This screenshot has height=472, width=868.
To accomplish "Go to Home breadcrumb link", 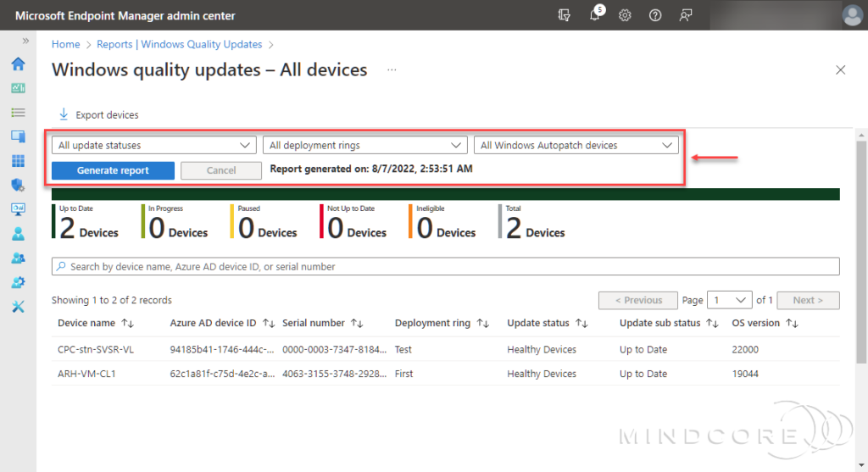I will 66,44.
